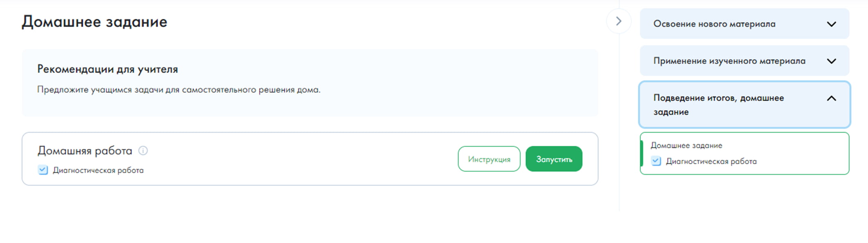Toggle Диагностическая работа checkbox in the Домашняя работа card

pyautogui.click(x=43, y=170)
